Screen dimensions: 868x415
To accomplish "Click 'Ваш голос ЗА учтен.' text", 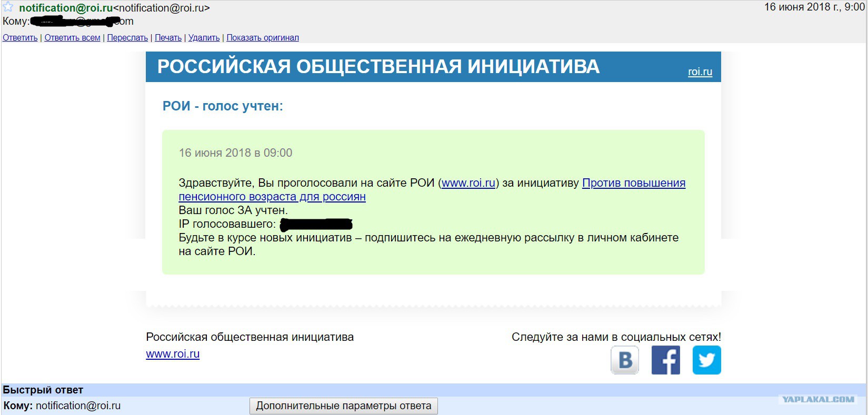I will pyautogui.click(x=233, y=210).
